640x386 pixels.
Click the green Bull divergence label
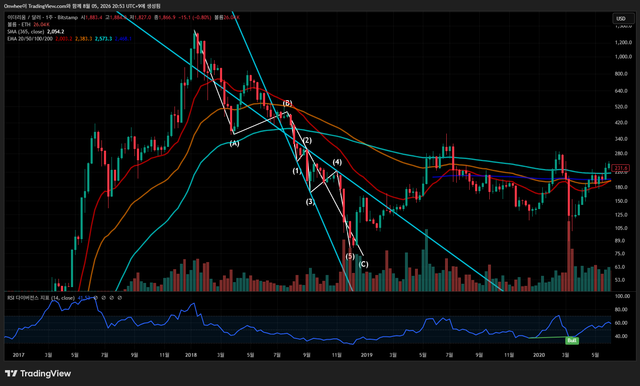(x=572, y=340)
